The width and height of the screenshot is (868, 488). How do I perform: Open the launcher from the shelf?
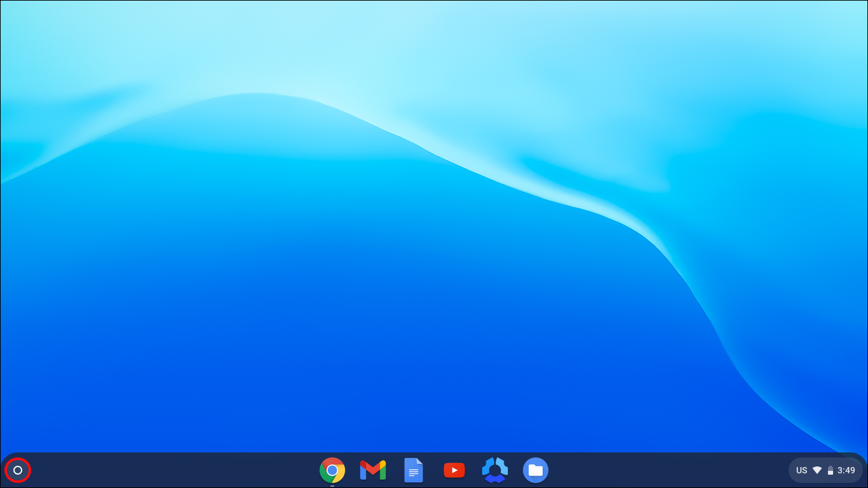(18, 470)
